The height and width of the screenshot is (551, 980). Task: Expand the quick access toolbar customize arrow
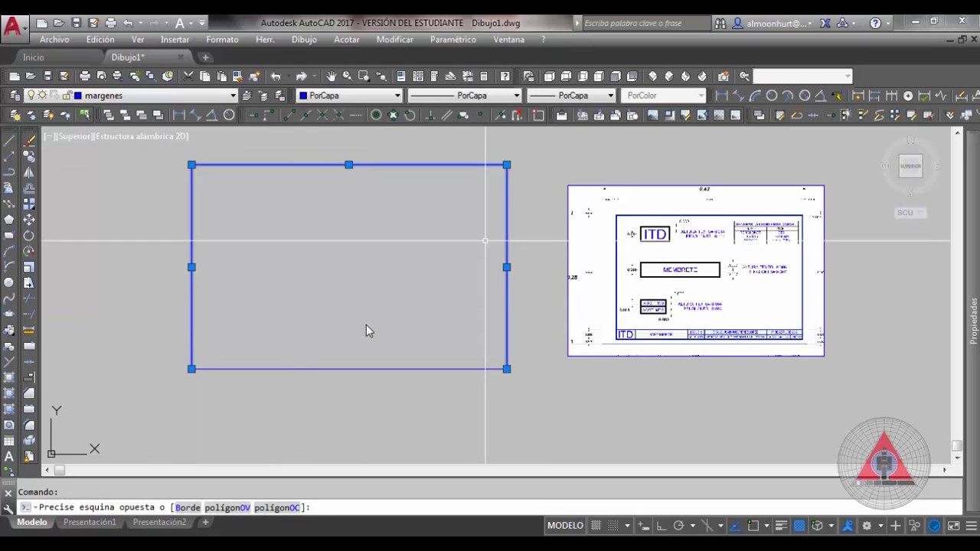[202, 24]
